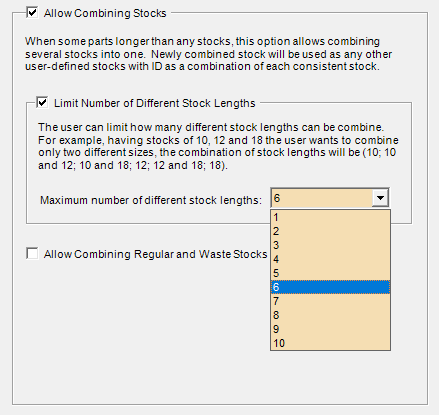Click 'Limit Number of Different Stock Lengths' label
The image size is (439, 415).
pyautogui.click(x=155, y=103)
